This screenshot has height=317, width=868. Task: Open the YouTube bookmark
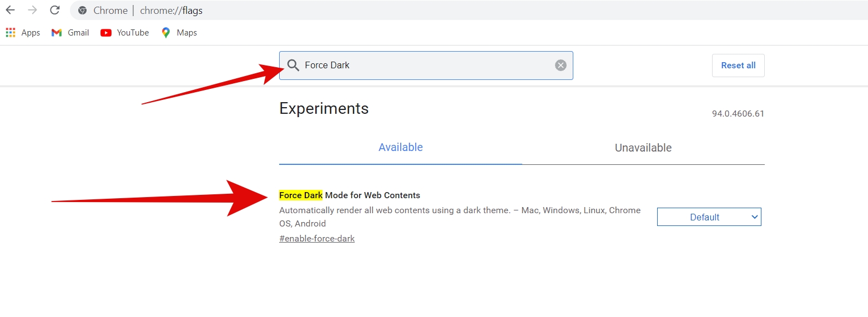coord(125,33)
